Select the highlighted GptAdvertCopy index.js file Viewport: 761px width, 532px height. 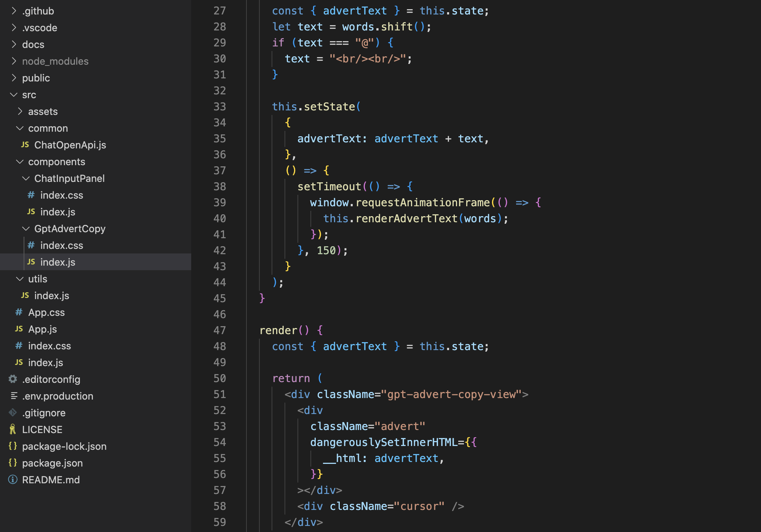click(58, 262)
